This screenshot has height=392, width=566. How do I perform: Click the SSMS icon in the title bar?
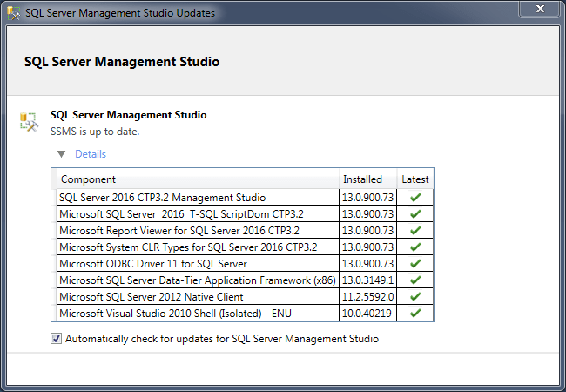14,14
